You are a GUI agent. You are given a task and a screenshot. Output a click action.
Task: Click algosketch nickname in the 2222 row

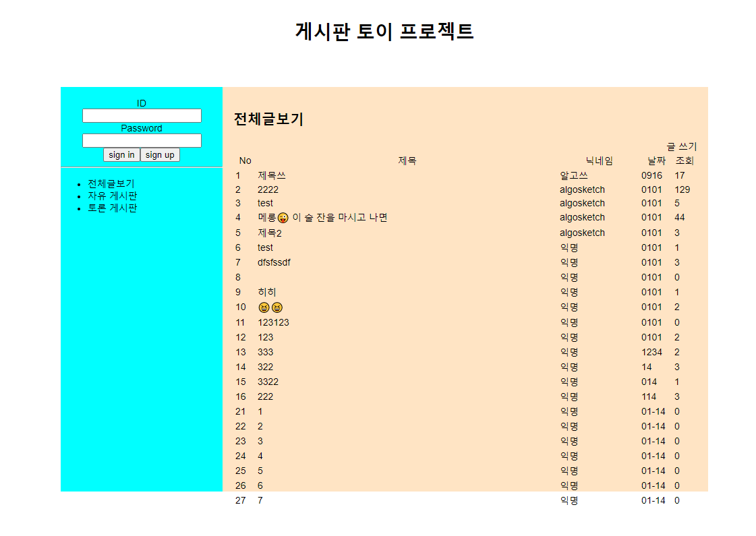tap(583, 189)
